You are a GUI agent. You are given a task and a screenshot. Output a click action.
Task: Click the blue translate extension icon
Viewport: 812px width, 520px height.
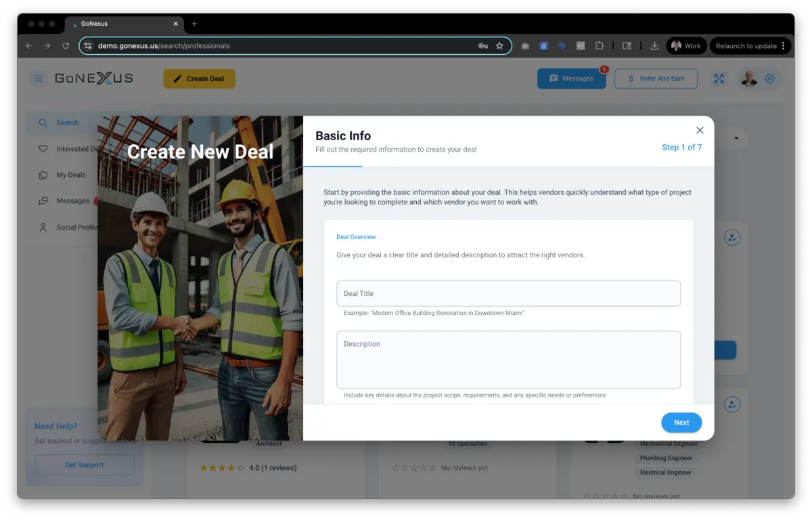(543, 46)
